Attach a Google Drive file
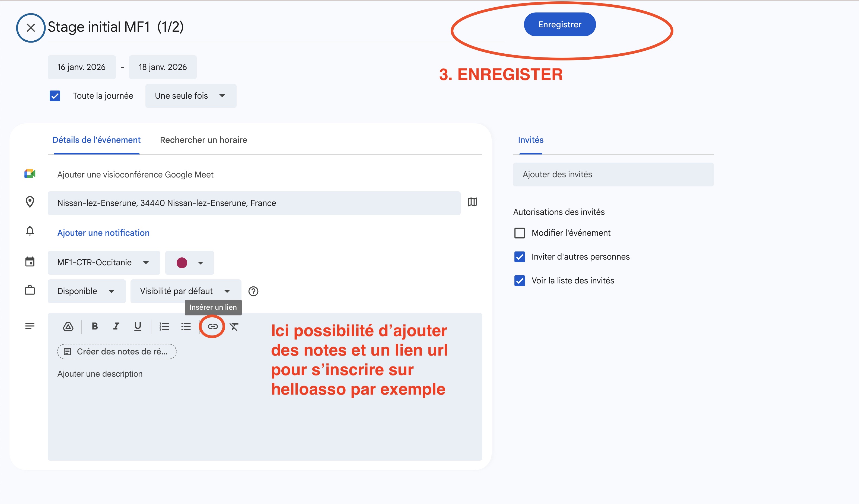The height and width of the screenshot is (504, 859). point(68,327)
